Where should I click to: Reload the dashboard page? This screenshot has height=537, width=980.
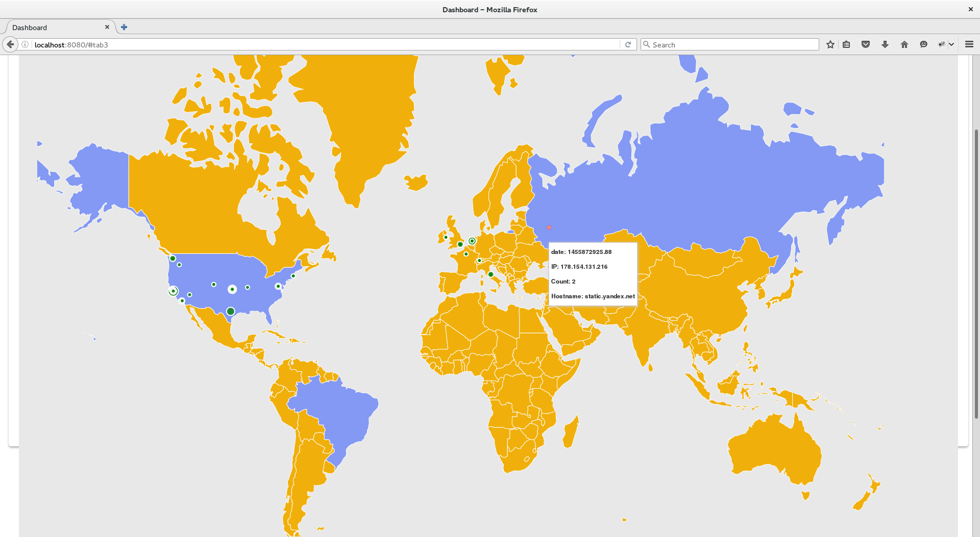[628, 44]
